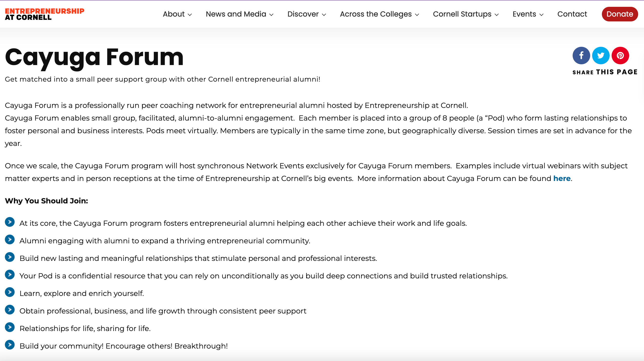Open the Events navigation menu

click(x=528, y=14)
